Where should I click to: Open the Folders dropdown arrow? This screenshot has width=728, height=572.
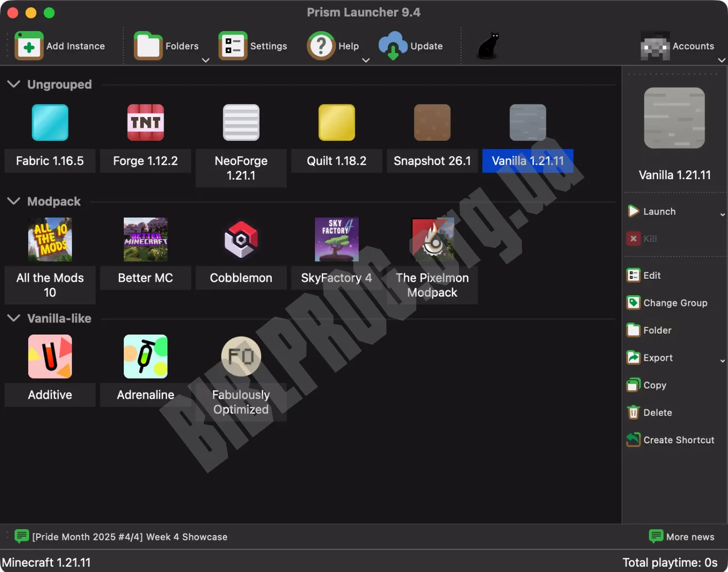click(x=206, y=60)
